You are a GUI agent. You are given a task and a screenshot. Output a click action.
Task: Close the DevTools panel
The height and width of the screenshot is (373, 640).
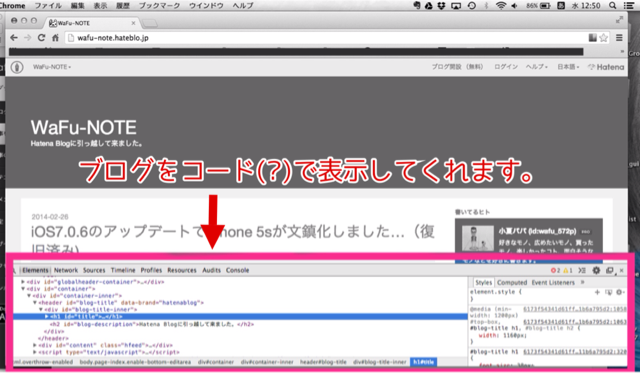coord(622,270)
